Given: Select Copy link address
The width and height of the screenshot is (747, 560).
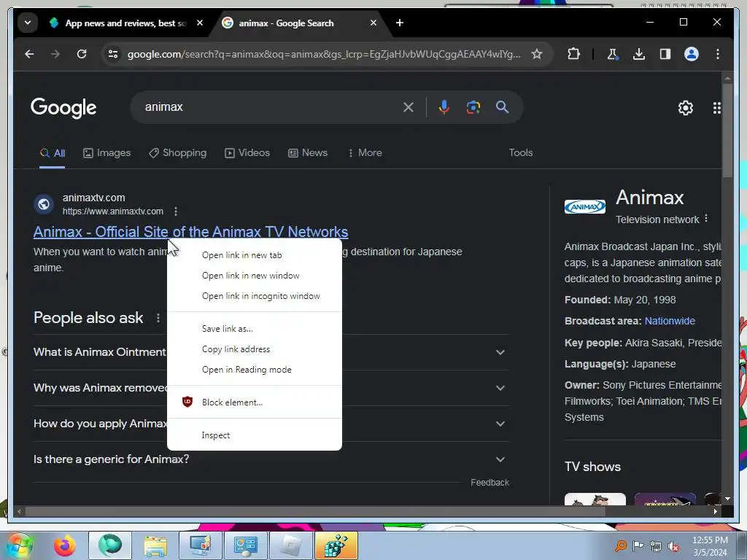Looking at the screenshot, I should [255, 349].
